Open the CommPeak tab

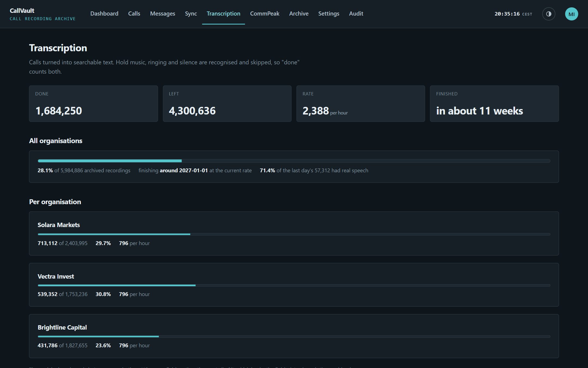(265, 14)
